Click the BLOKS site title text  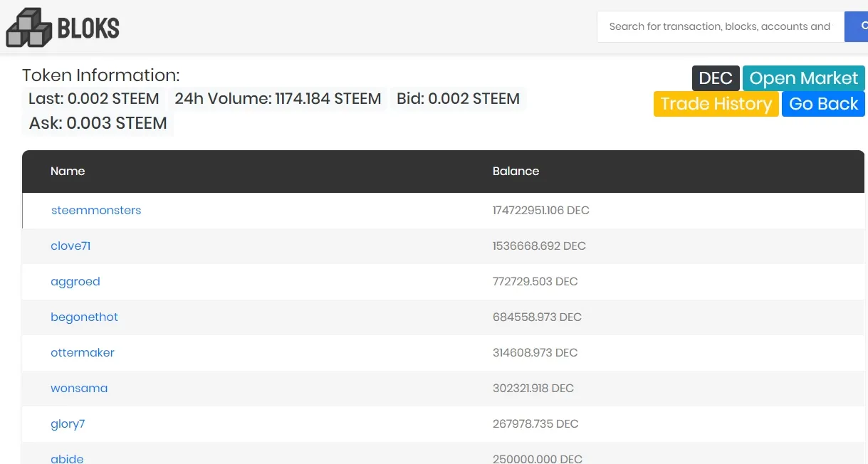coord(88,28)
